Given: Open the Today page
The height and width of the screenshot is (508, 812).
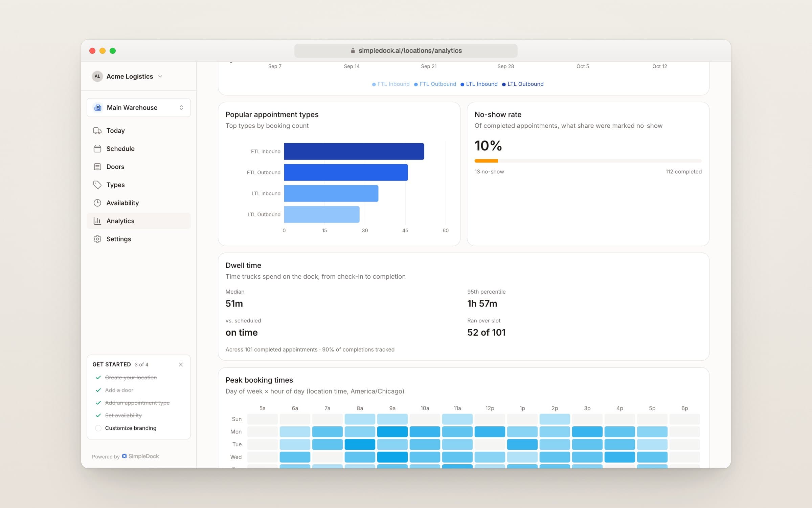Looking at the screenshot, I should 139,131.
